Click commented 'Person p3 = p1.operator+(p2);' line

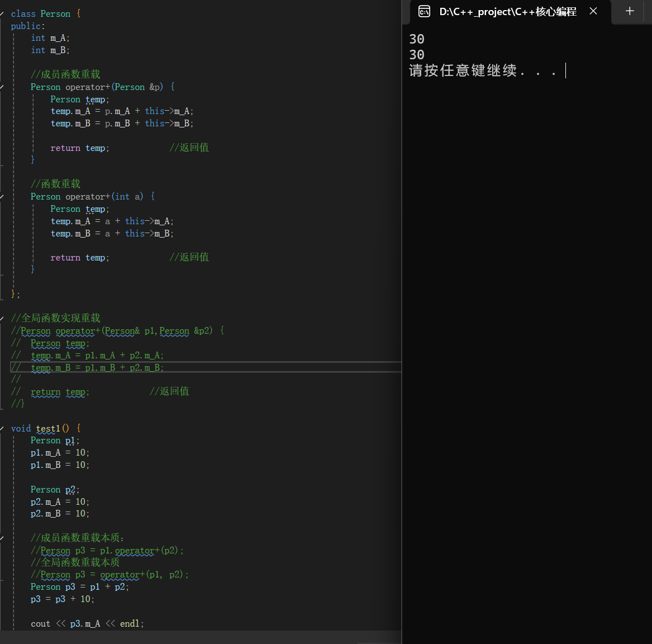click(107, 551)
